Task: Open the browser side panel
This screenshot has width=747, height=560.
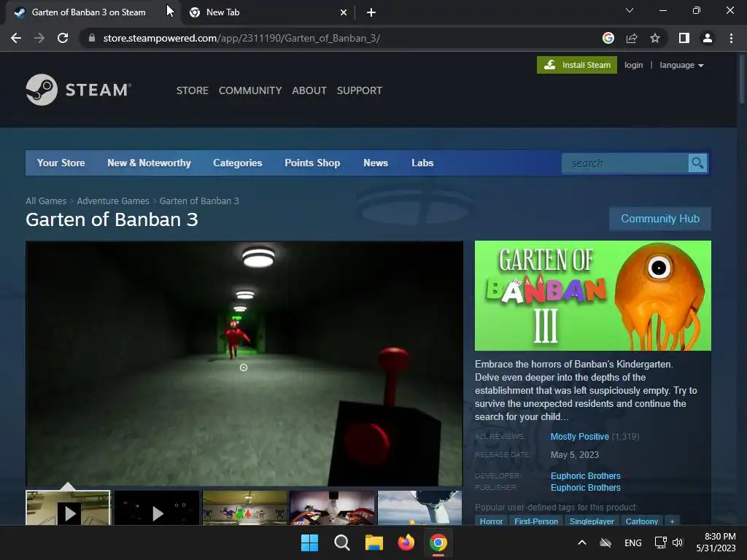Action: (684, 38)
